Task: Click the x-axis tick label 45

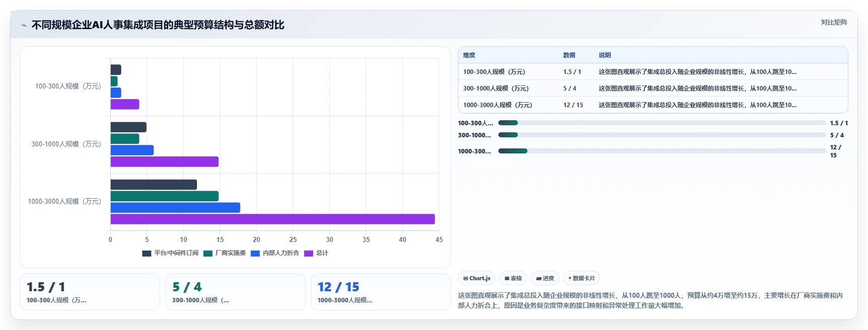Action: click(439, 239)
